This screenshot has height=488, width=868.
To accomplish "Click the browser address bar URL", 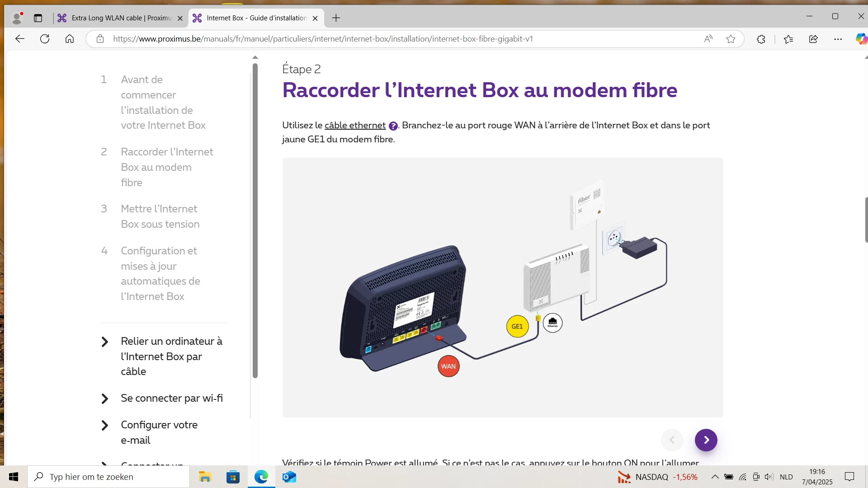I will pyautogui.click(x=323, y=39).
